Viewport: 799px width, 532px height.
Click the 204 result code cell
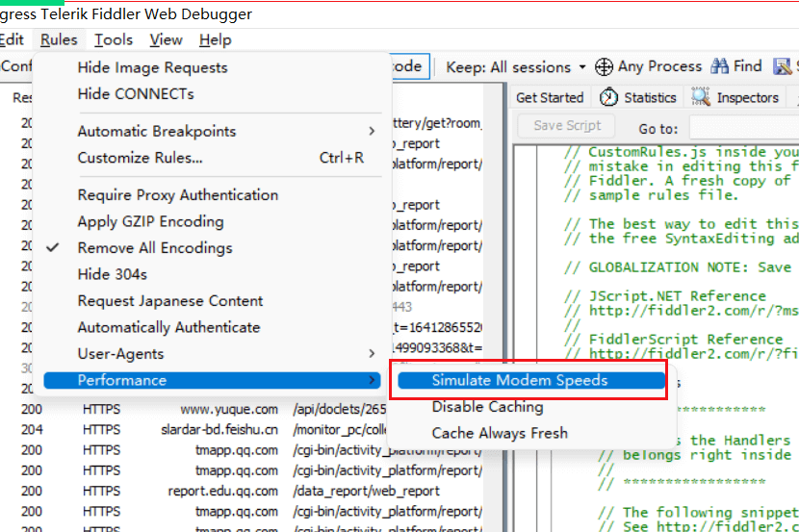pos(32,430)
